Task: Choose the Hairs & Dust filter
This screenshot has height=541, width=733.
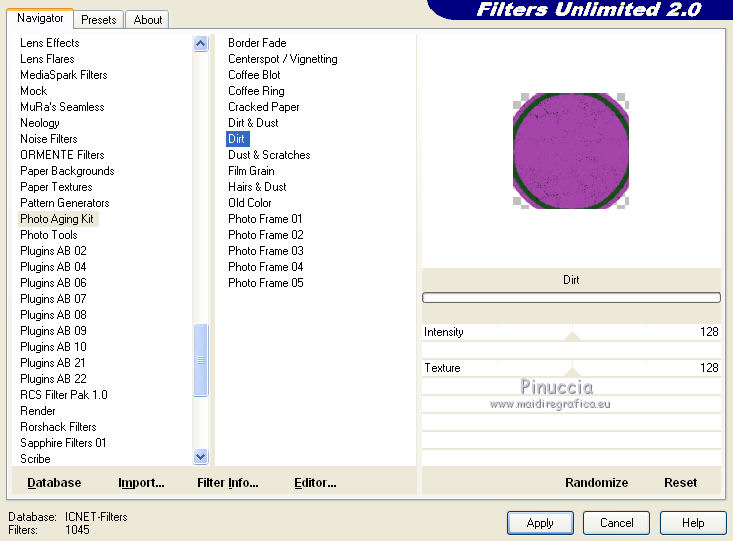Action: (x=257, y=187)
